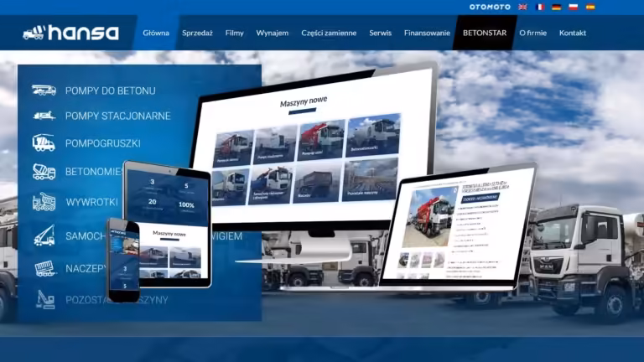The image size is (644, 362).
Task: Open POMPY STACJONARNE category
Action: [117, 116]
